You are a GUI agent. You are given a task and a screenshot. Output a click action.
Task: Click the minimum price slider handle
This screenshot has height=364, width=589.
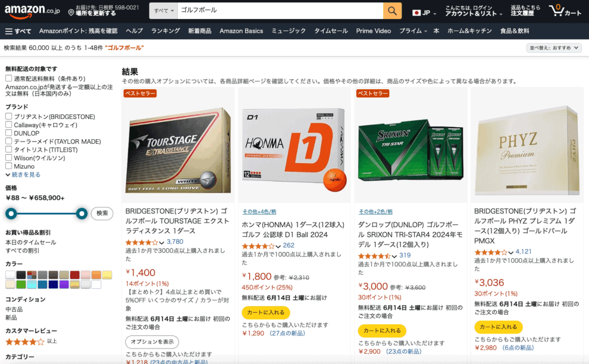(12, 214)
